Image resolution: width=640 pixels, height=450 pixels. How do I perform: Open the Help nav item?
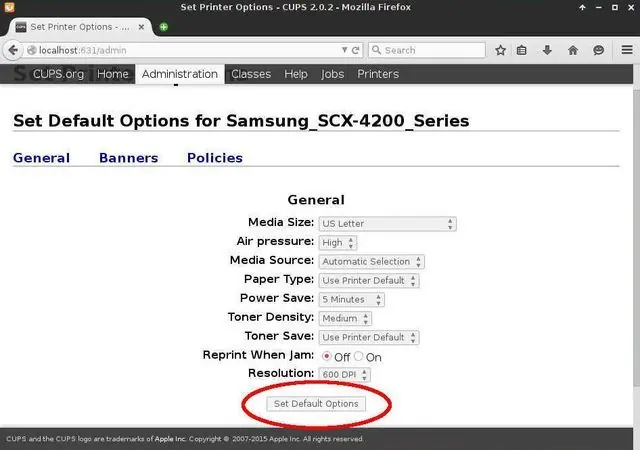click(296, 74)
